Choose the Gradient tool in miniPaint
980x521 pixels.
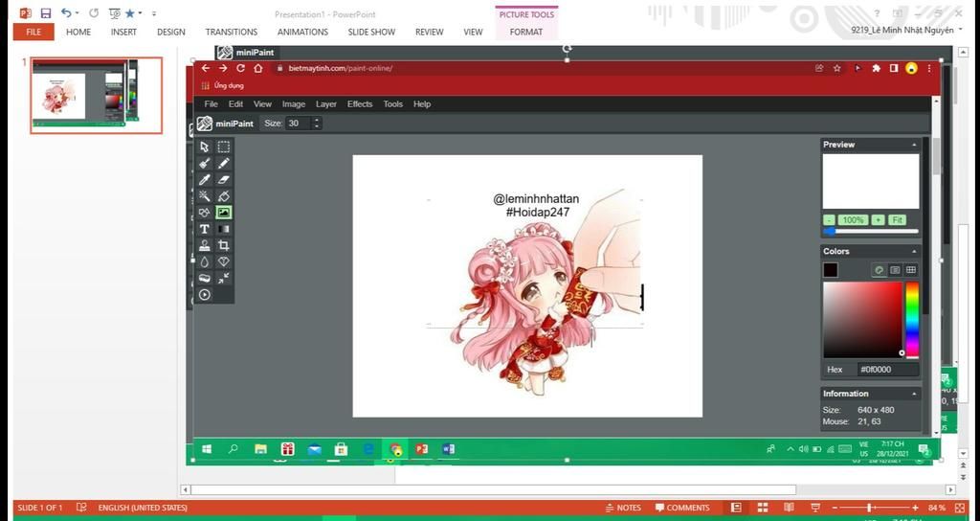click(x=223, y=229)
